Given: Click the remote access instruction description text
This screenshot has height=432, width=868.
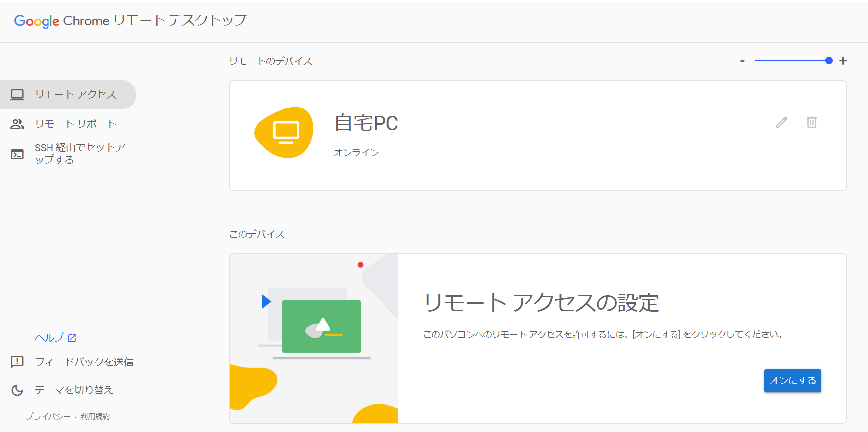Looking at the screenshot, I should (604, 334).
